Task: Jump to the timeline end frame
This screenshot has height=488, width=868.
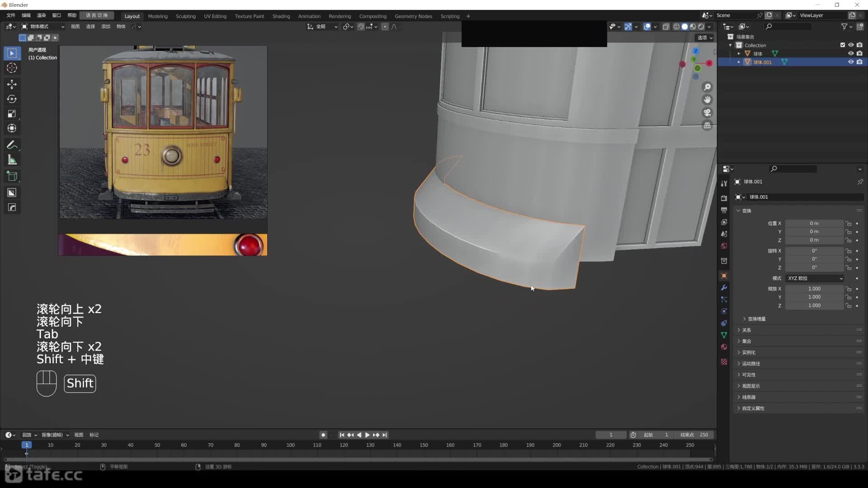Action: [385, 435]
